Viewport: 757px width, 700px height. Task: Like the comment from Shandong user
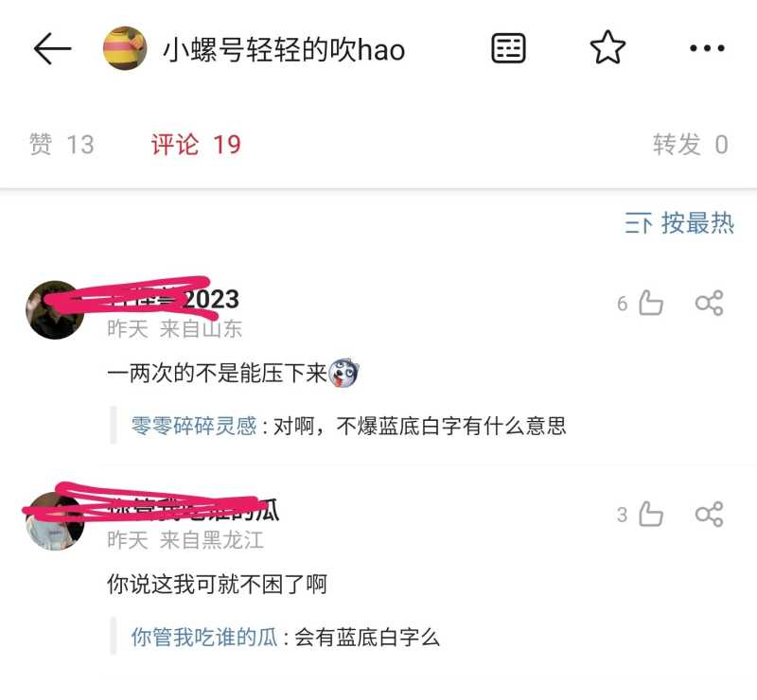tap(650, 303)
